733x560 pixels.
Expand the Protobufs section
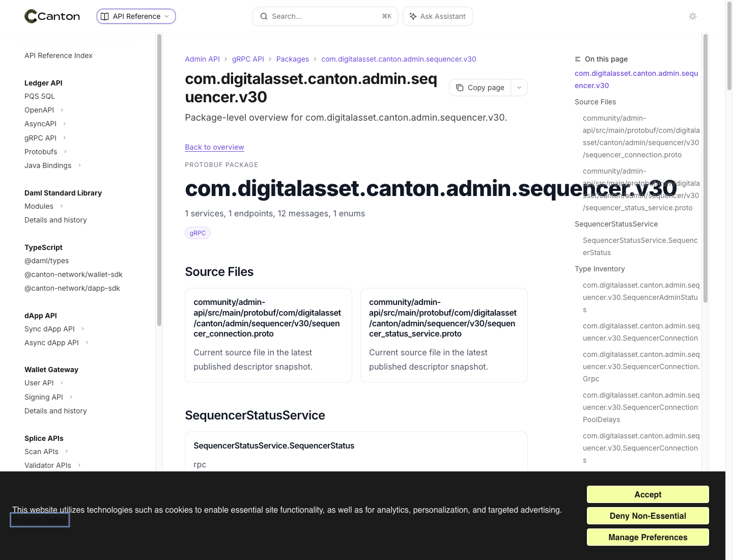46,152
